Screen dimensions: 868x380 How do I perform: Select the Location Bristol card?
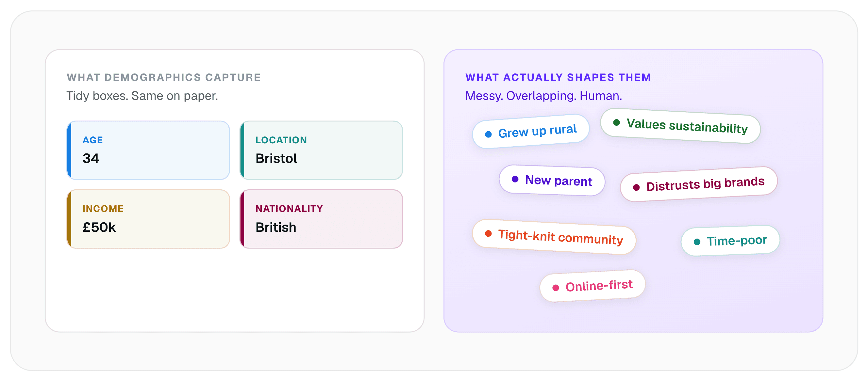(x=321, y=150)
